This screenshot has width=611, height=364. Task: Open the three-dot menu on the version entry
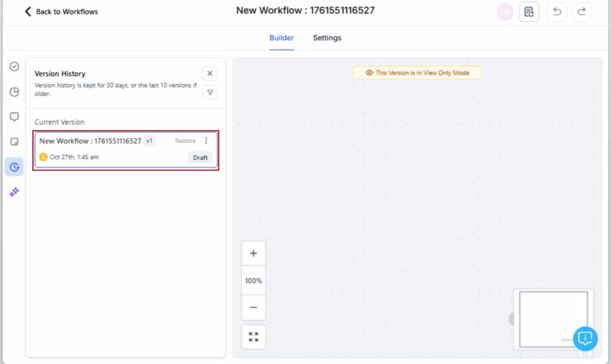click(x=206, y=140)
